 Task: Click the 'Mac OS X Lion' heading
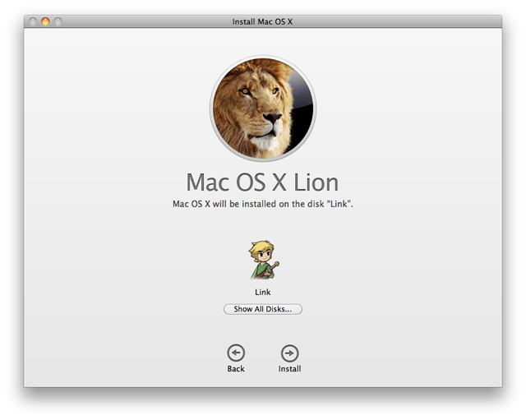click(x=262, y=182)
